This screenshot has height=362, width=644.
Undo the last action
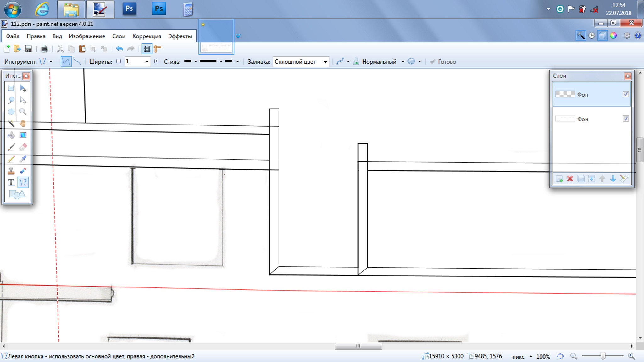point(119,48)
